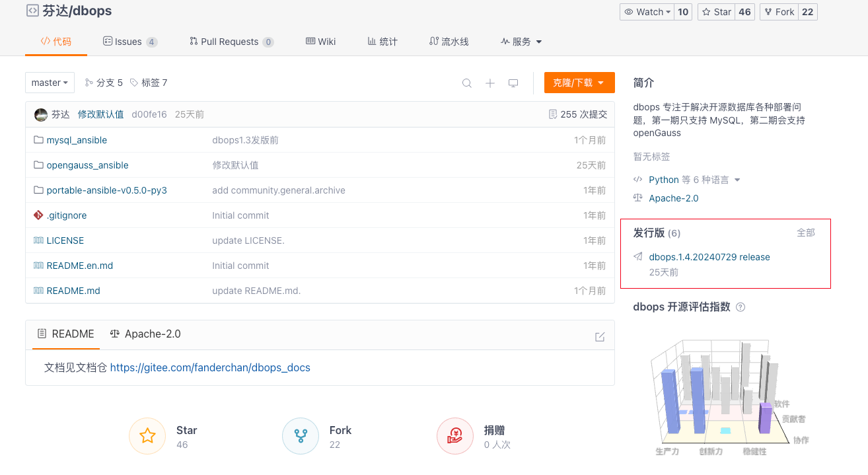Viewport: 868px width, 475px height.
Task: Click author name 芬达 in commit row
Action: 60,114
